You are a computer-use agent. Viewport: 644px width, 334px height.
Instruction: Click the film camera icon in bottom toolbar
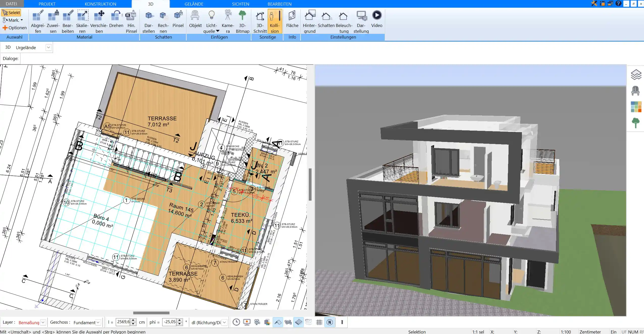257,322
